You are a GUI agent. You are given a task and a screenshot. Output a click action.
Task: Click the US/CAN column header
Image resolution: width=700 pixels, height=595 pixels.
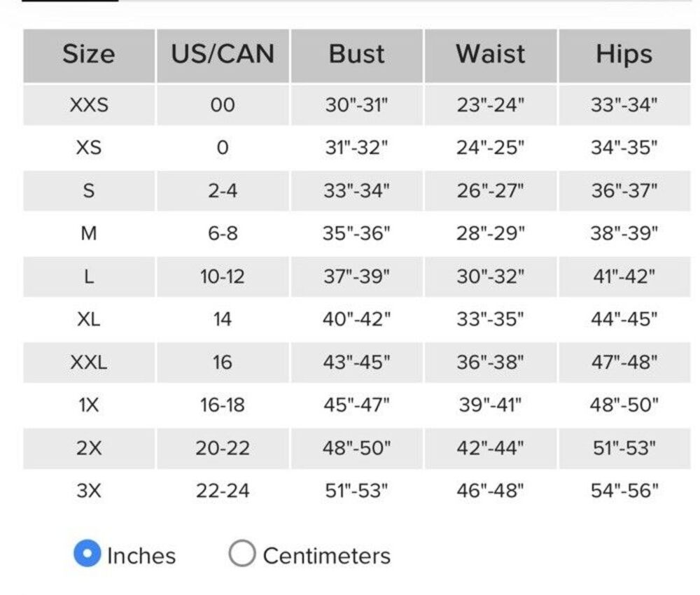[223, 56]
